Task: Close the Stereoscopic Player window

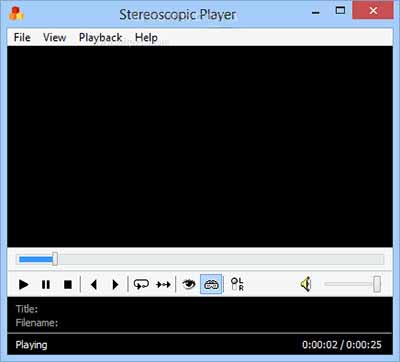Action: coord(373,11)
